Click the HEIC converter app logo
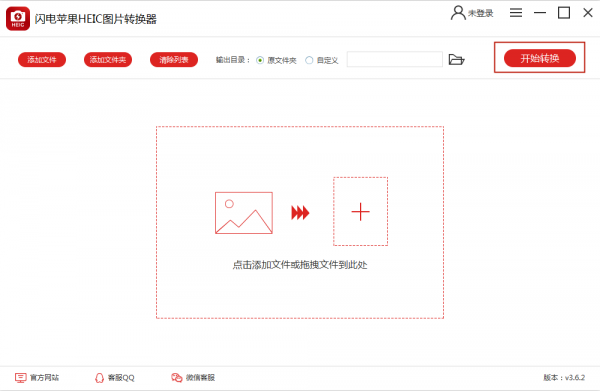This screenshot has height=391, width=600. tap(18, 18)
